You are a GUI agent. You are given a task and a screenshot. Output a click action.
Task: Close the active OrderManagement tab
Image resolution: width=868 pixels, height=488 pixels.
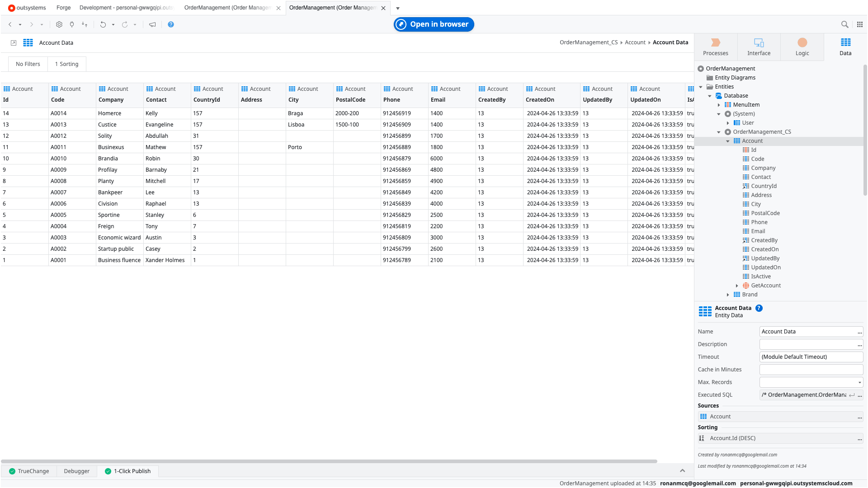[x=383, y=8]
